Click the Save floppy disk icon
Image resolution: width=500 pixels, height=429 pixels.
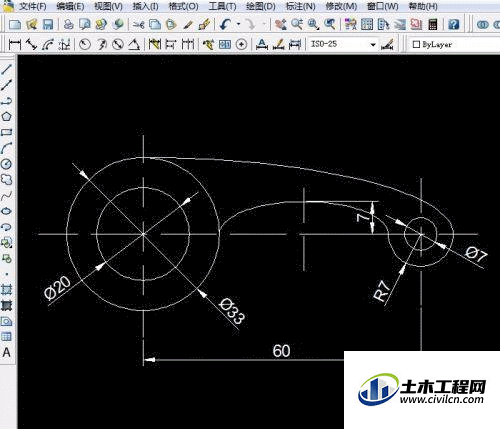point(48,24)
